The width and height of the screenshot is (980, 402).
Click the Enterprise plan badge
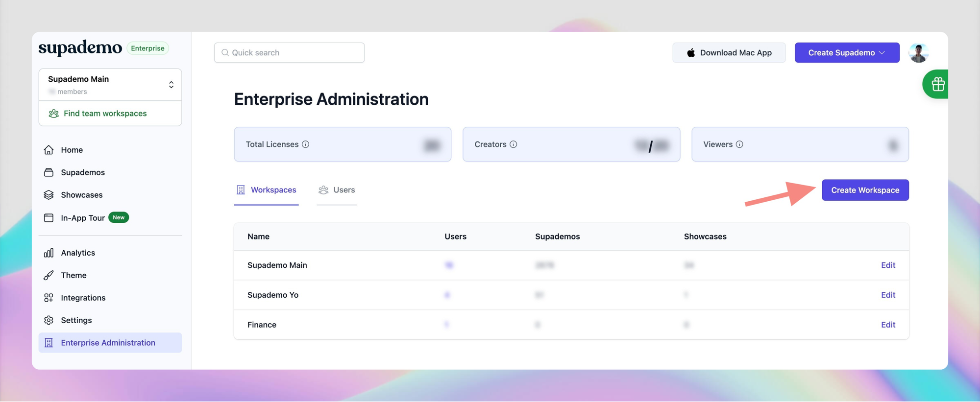(x=147, y=48)
